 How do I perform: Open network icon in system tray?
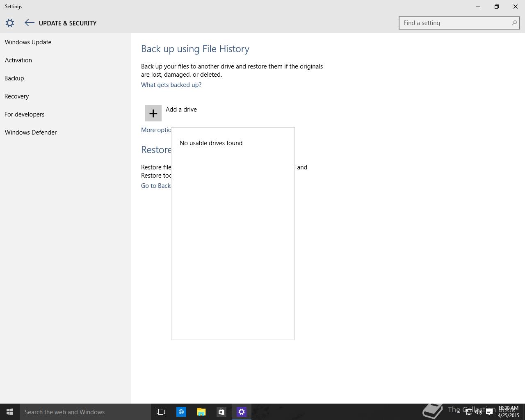(468, 412)
